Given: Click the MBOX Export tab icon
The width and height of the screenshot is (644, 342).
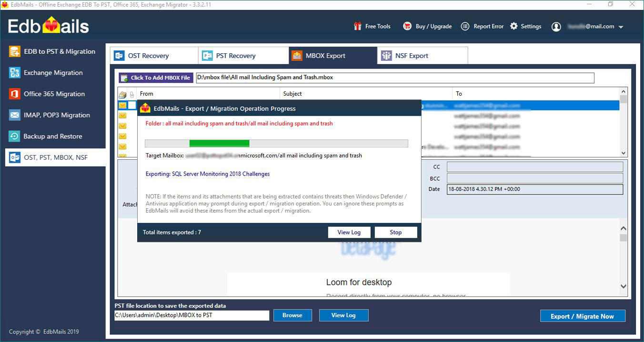Looking at the screenshot, I should pos(297,56).
